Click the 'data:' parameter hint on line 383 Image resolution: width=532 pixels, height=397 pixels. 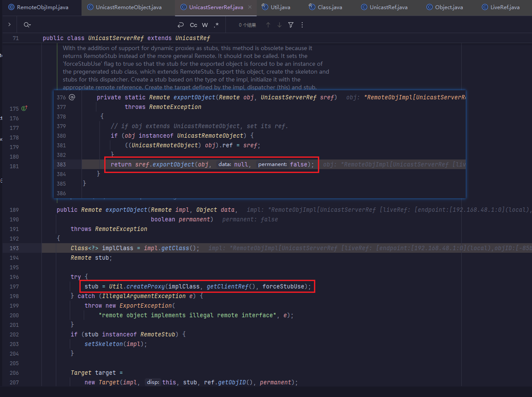click(x=225, y=164)
